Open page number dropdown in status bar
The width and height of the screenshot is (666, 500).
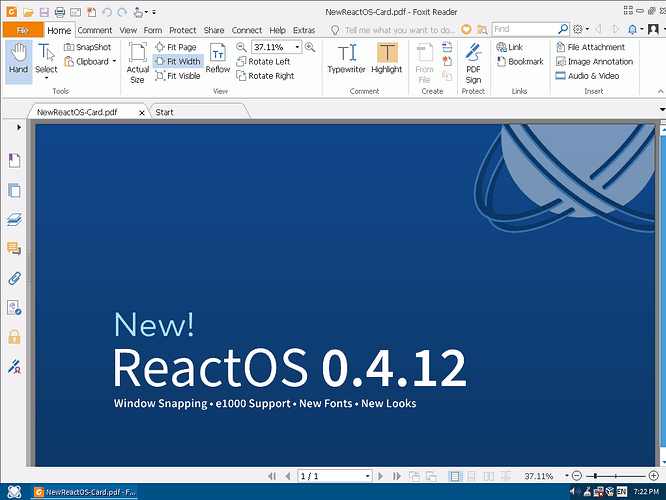[x=367, y=476]
